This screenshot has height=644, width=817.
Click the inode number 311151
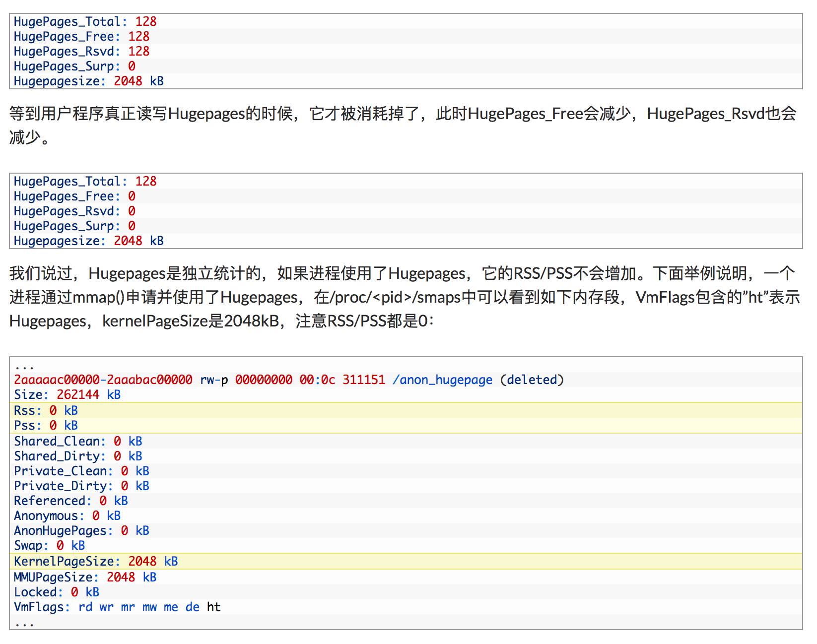(x=363, y=380)
